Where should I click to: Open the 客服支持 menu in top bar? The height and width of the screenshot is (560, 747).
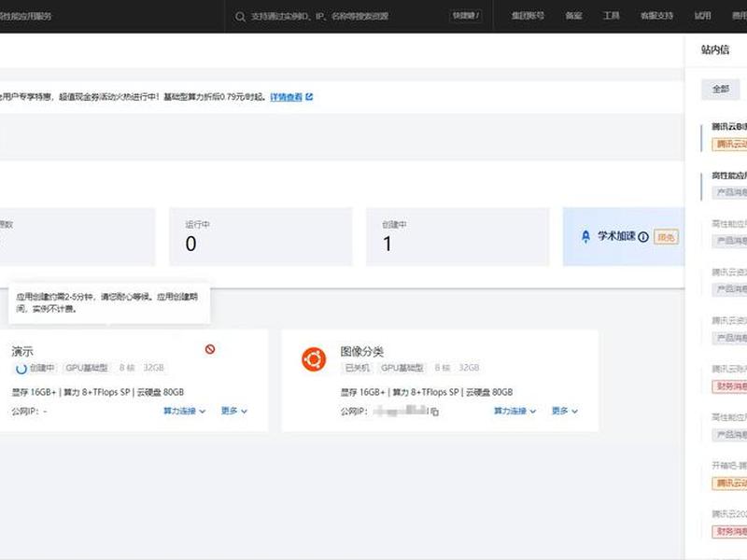[x=656, y=16]
